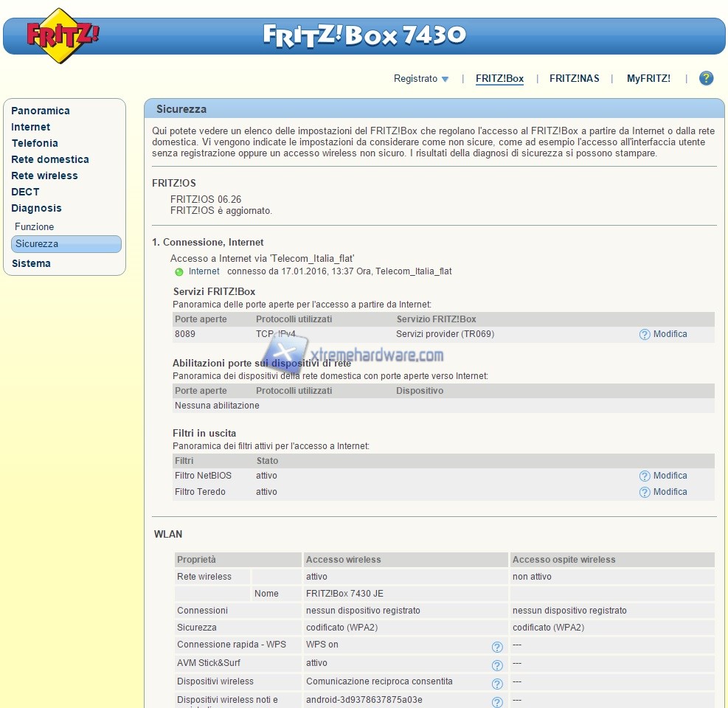Open help via top-right question mark icon
This screenshot has width=728, height=708.
click(x=706, y=78)
